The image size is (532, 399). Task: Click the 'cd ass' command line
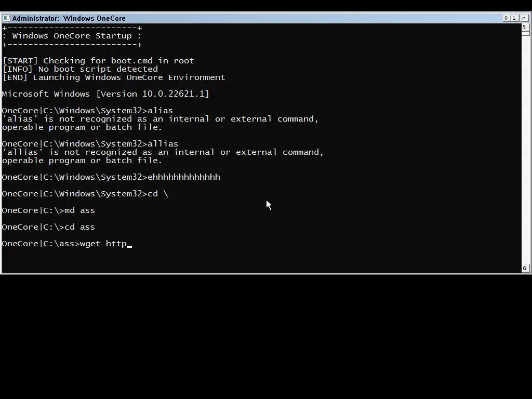[48, 227]
